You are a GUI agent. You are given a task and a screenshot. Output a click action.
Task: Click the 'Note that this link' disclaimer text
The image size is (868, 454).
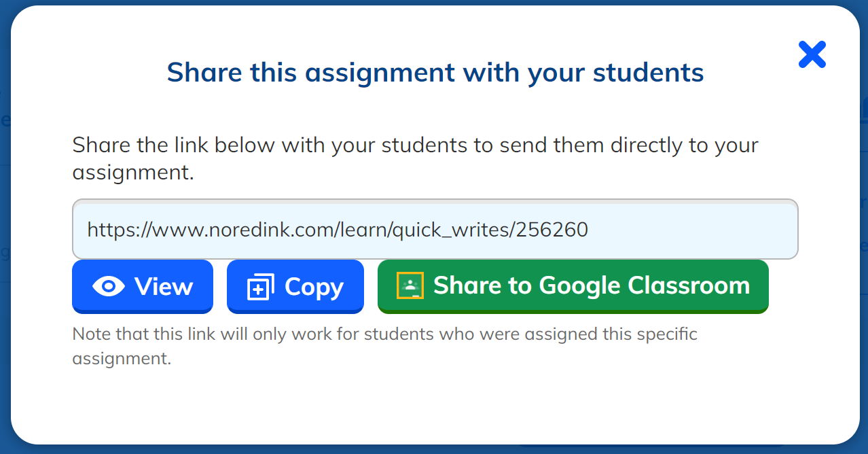click(384, 346)
